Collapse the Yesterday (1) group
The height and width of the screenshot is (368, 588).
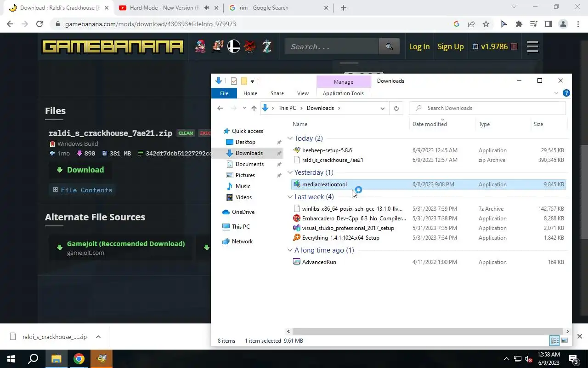tap(290, 172)
